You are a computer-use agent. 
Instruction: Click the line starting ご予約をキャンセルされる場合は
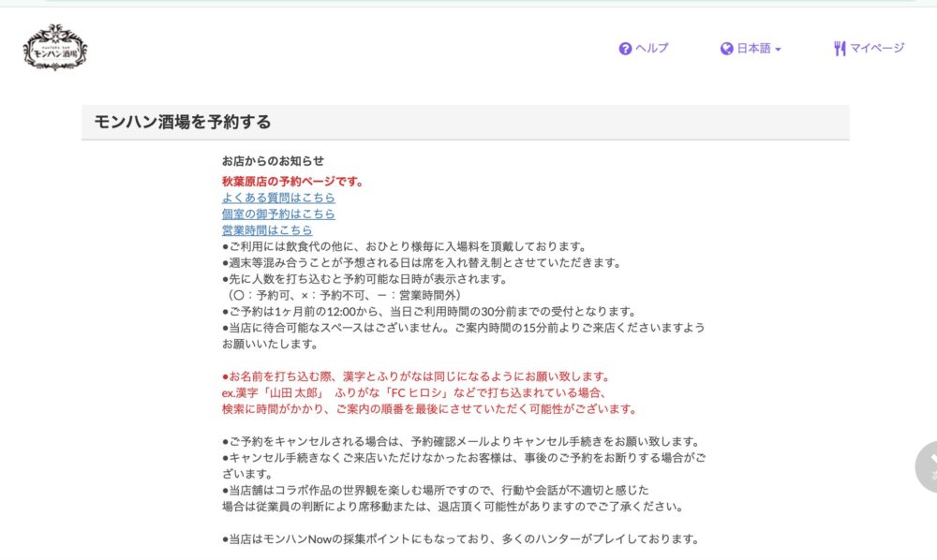[463, 442]
